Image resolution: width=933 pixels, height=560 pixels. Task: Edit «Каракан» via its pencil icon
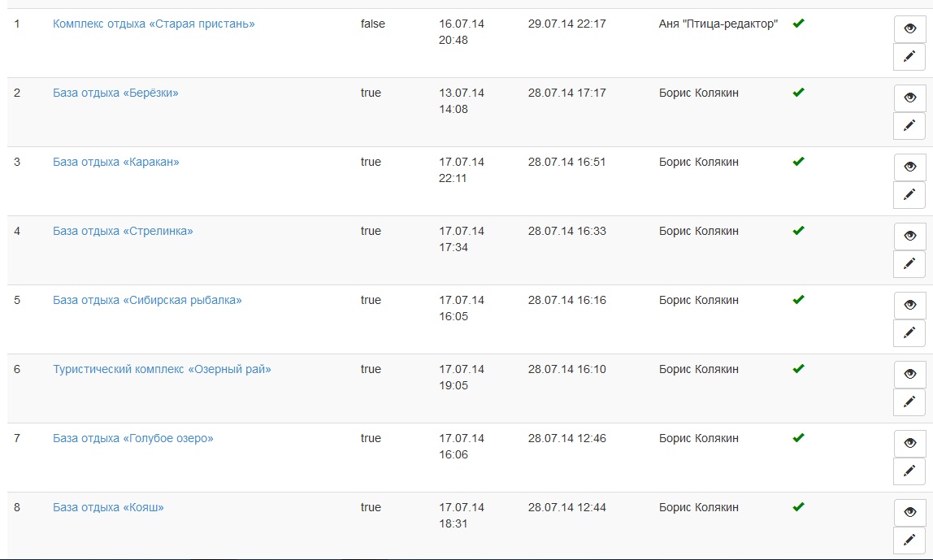[909, 194]
